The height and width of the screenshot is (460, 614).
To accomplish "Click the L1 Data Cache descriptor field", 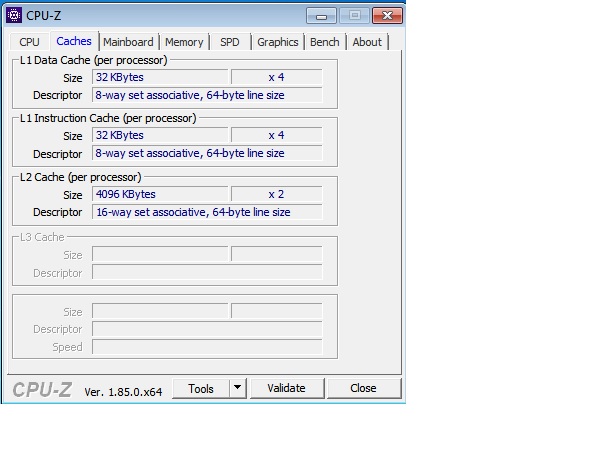I will point(207,95).
